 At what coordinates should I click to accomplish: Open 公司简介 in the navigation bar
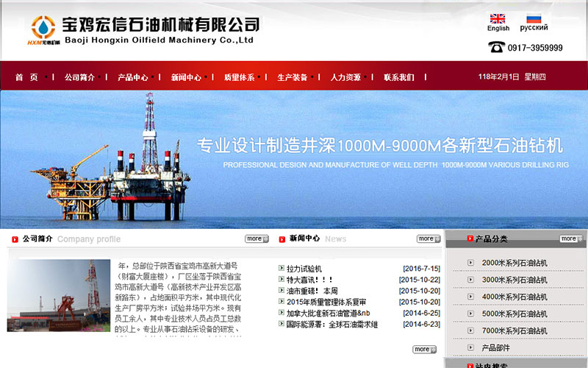pos(79,77)
